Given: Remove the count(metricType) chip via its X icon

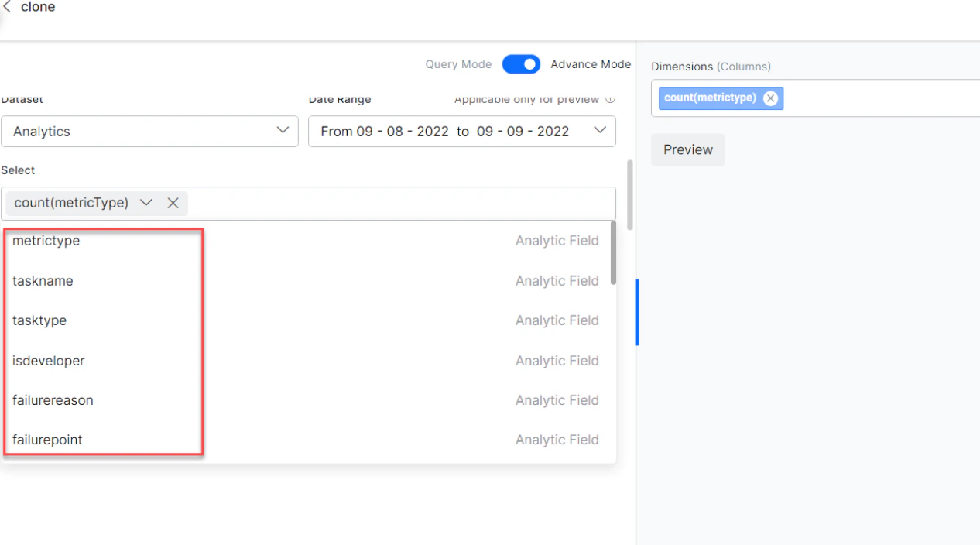Looking at the screenshot, I should (173, 203).
